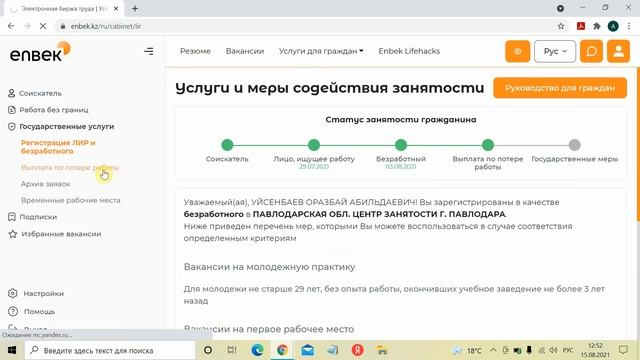Image resolution: width=640 pixels, height=360 pixels.
Task: Open the chat messages icon button
Action: pos(591,51)
